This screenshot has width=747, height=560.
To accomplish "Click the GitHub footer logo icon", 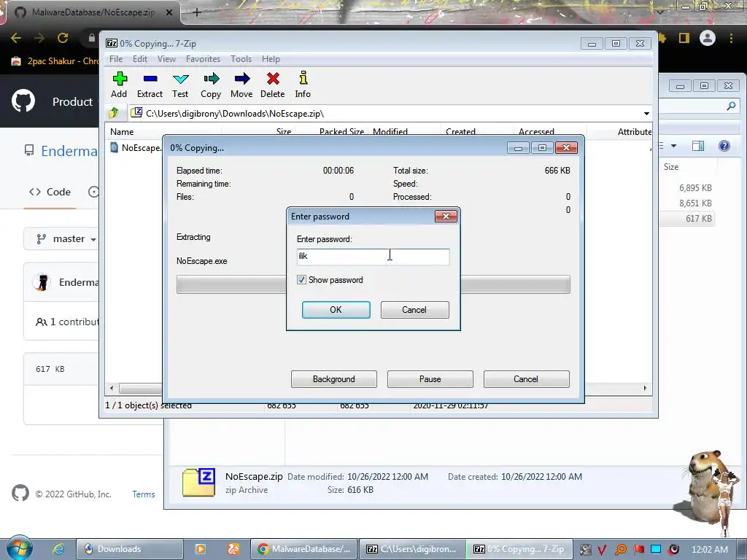I will pos(20,494).
